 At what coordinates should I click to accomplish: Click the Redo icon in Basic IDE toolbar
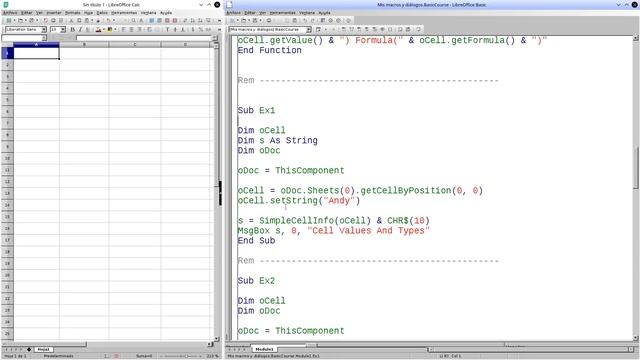click(x=313, y=20)
